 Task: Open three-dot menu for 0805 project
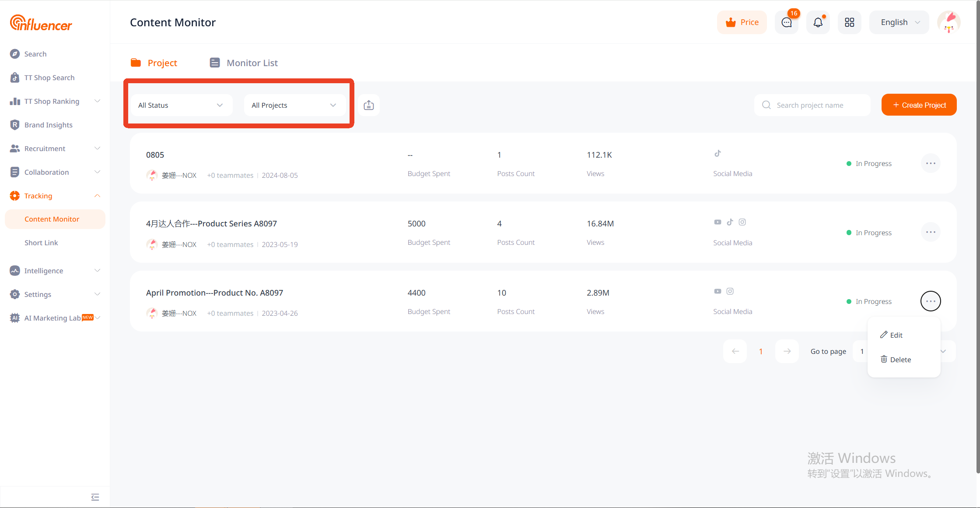point(931,163)
